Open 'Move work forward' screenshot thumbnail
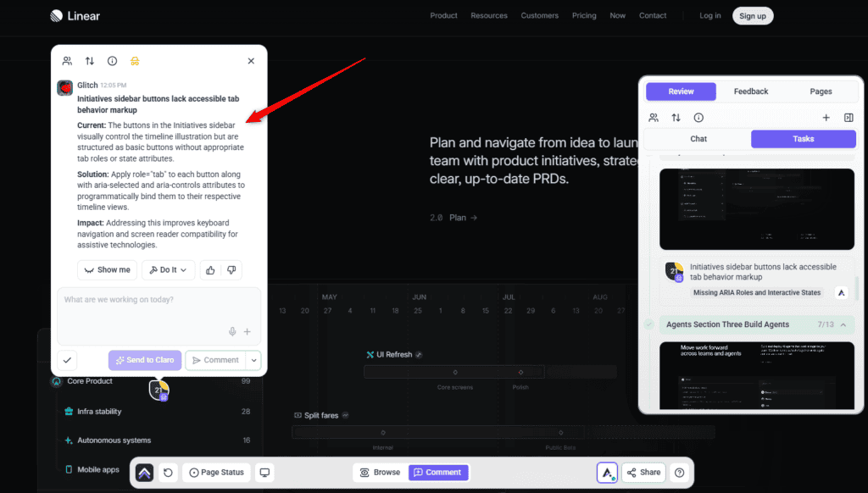The height and width of the screenshot is (493, 868). [x=757, y=376]
